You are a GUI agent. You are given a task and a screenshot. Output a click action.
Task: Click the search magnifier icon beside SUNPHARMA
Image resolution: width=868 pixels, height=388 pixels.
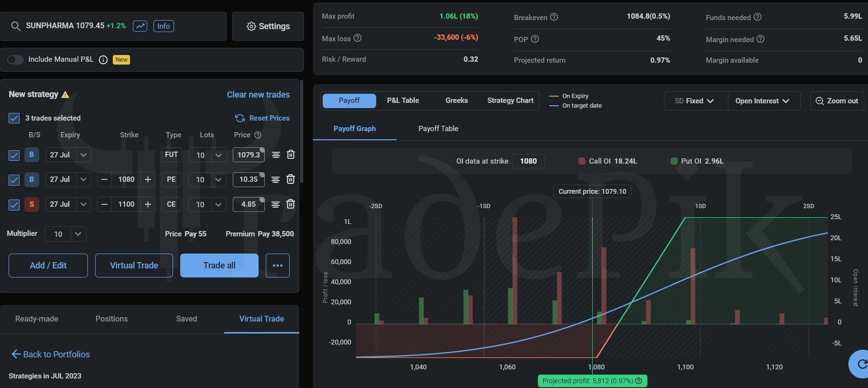[x=16, y=26]
